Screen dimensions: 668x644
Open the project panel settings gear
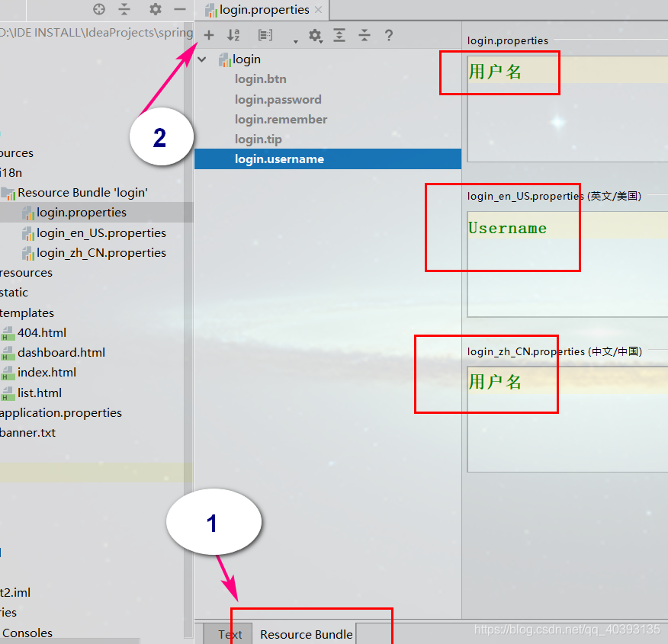pos(156,9)
